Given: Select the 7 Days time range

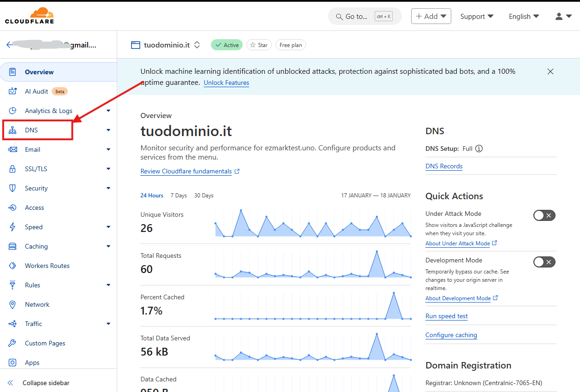Looking at the screenshot, I should tap(179, 196).
